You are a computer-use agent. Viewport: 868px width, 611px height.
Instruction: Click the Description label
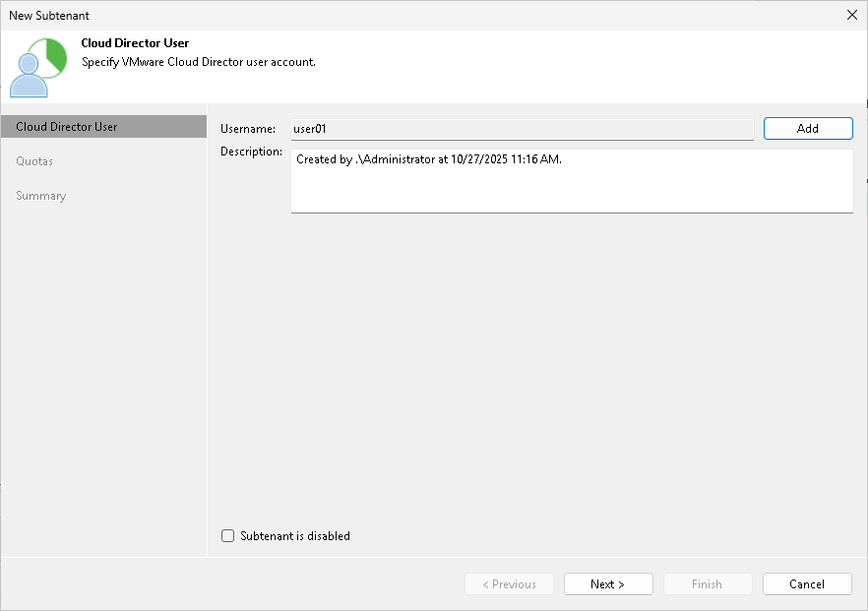point(252,151)
